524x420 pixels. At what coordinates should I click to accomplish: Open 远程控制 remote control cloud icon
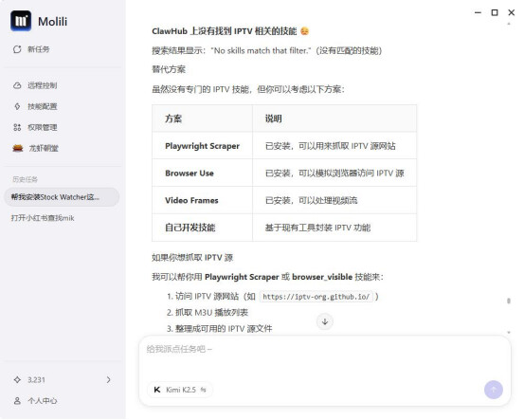pos(17,85)
